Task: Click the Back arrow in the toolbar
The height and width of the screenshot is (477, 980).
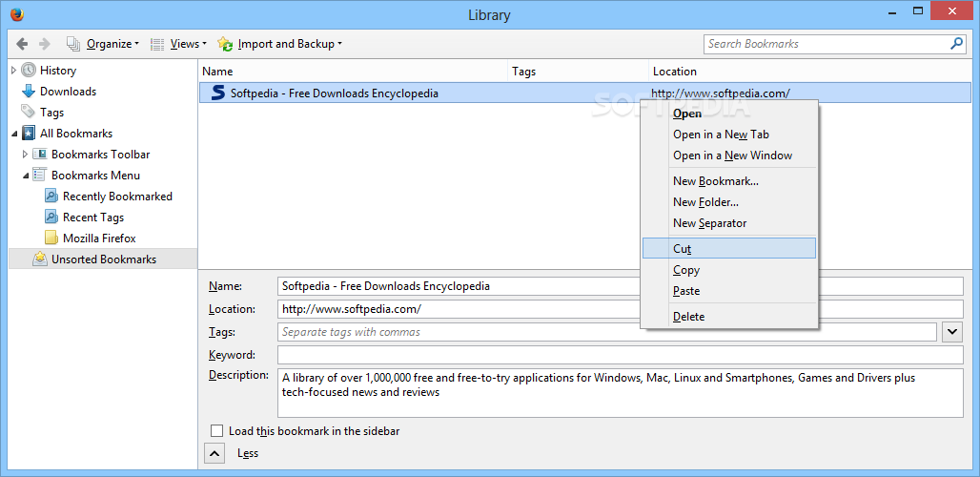Action: click(x=23, y=44)
